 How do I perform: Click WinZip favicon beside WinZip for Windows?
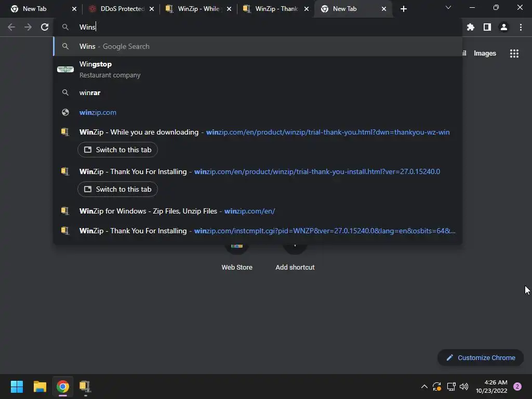tap(65, 211)
